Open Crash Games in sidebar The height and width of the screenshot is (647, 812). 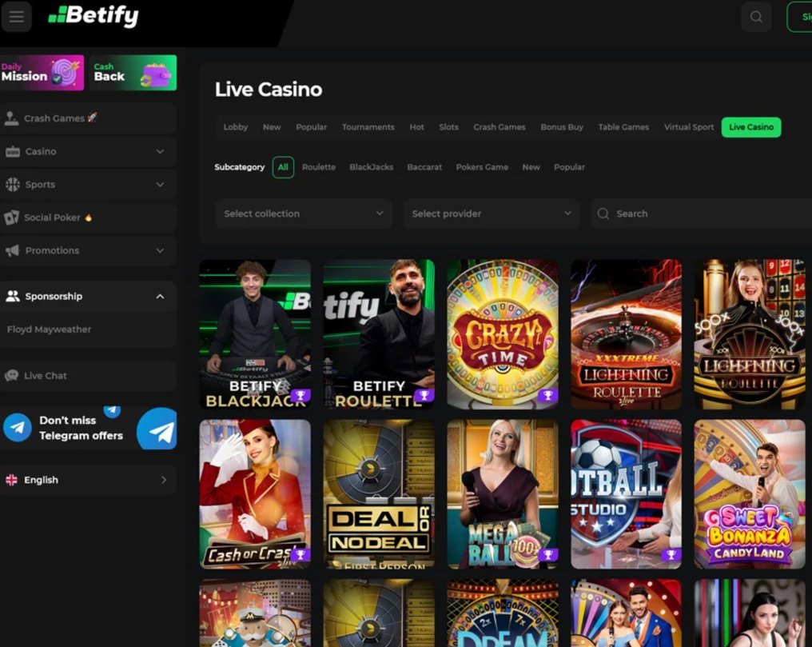click(x=88, y=118)
